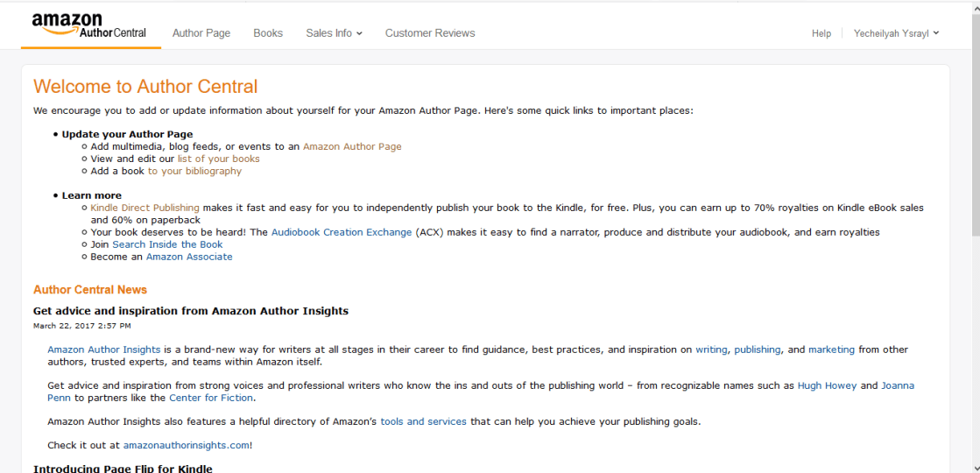The image size is (980, 473).
Task: Expand the Sales Info dropdown
Action: click(x=334, y=33)
